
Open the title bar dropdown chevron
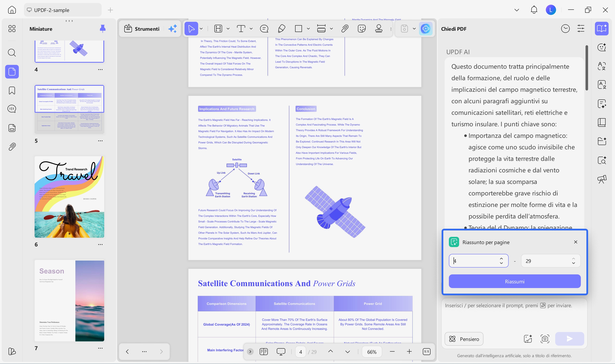click(517, 10)
